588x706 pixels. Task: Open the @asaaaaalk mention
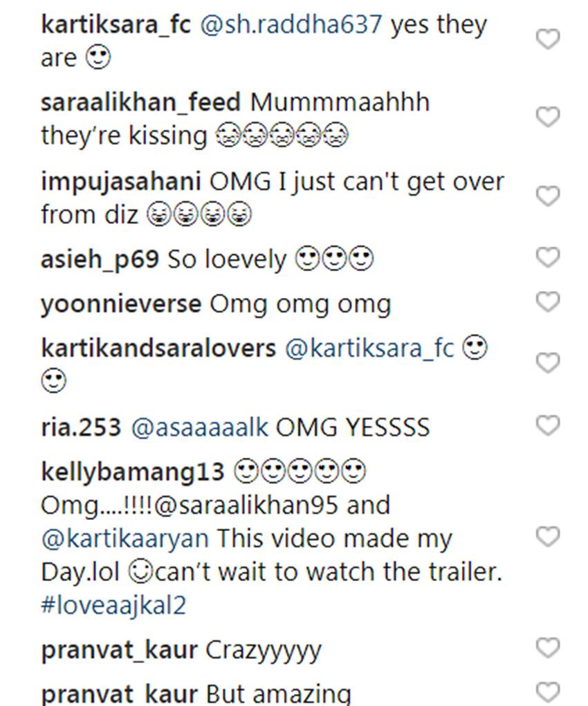[x=199, y=427]
